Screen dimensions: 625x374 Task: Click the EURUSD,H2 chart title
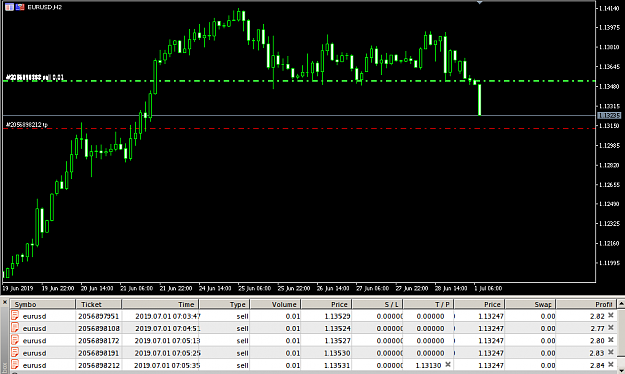point(44,7)
